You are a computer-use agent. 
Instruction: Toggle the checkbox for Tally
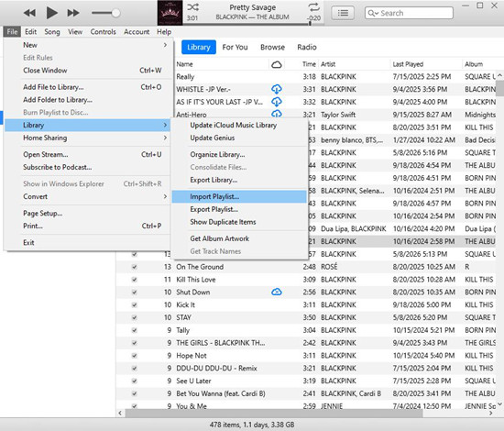[135, 330]
